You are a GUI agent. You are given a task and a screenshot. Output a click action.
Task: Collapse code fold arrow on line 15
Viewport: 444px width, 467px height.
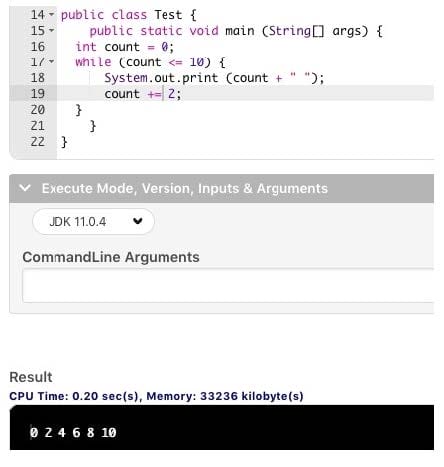51,30
